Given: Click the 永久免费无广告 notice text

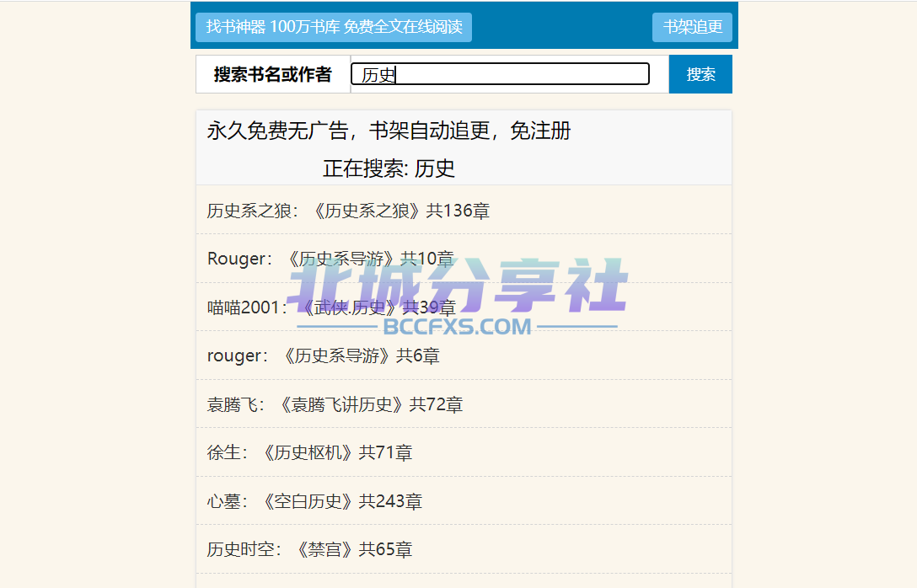Looking at the screenshot, I should [x=389, y=131].
